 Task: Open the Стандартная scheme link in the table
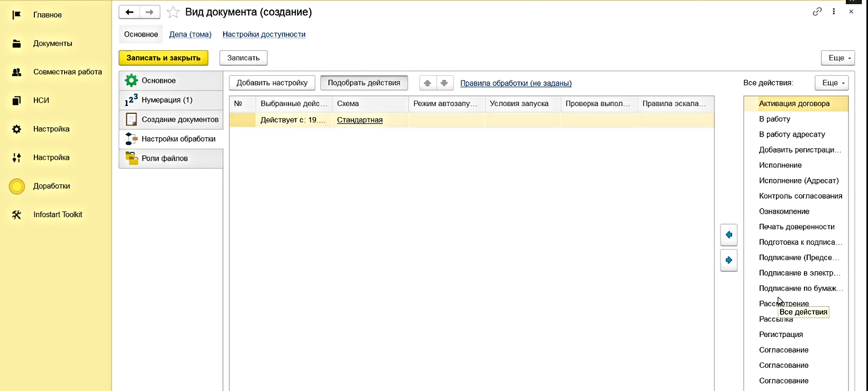point(359,120)
